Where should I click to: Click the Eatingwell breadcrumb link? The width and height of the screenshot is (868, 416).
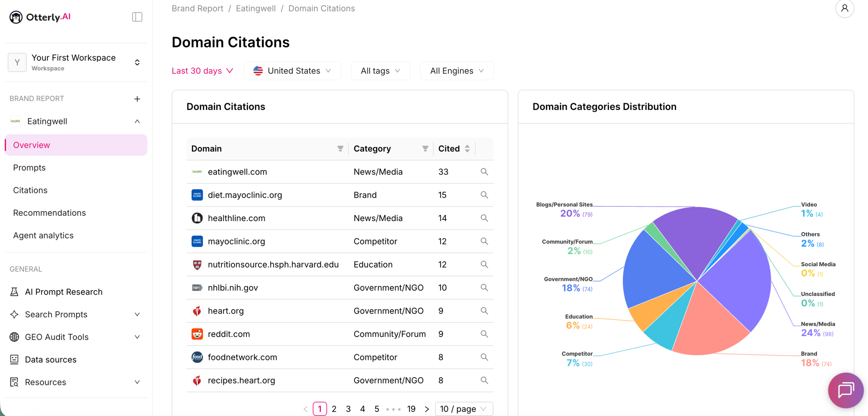(x=256, y=8)
